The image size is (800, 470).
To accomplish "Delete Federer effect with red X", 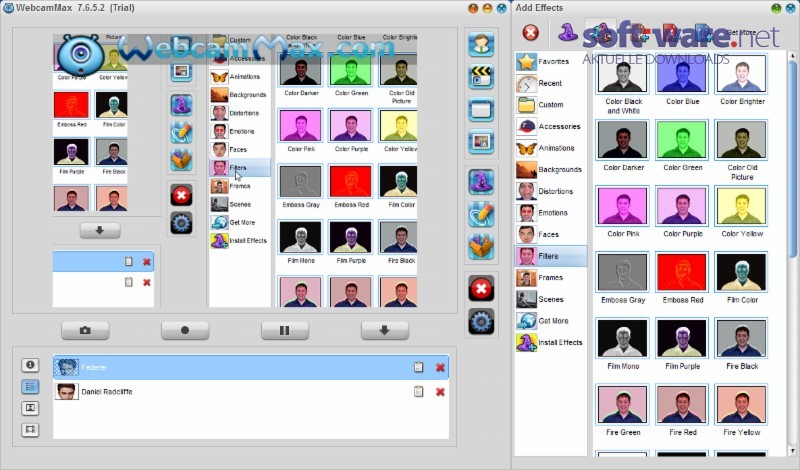I will pyautogui.click(x=440, y=367).
